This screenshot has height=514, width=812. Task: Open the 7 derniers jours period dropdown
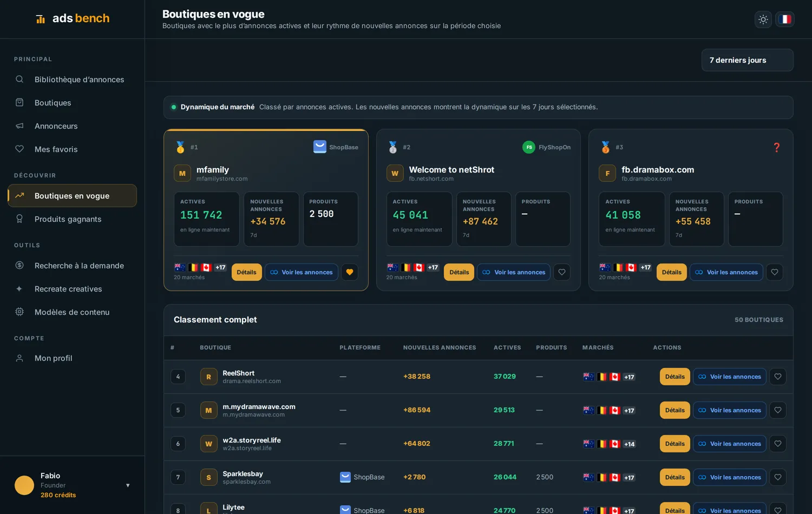click(x=748, y=60)
